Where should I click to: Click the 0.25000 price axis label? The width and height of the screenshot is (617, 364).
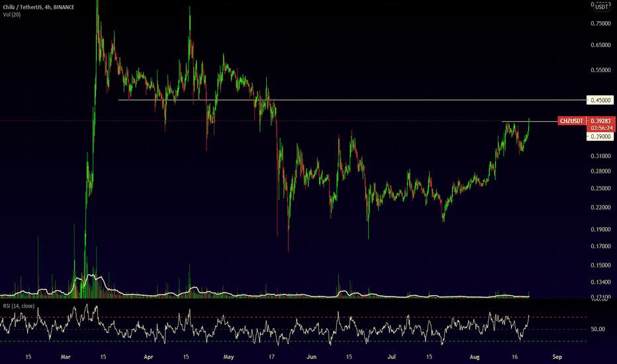tap(600, 189)
